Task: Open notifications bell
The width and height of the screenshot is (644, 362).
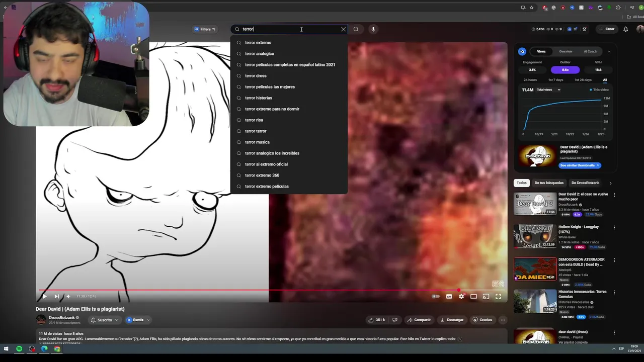Action: tap(625, 29)
